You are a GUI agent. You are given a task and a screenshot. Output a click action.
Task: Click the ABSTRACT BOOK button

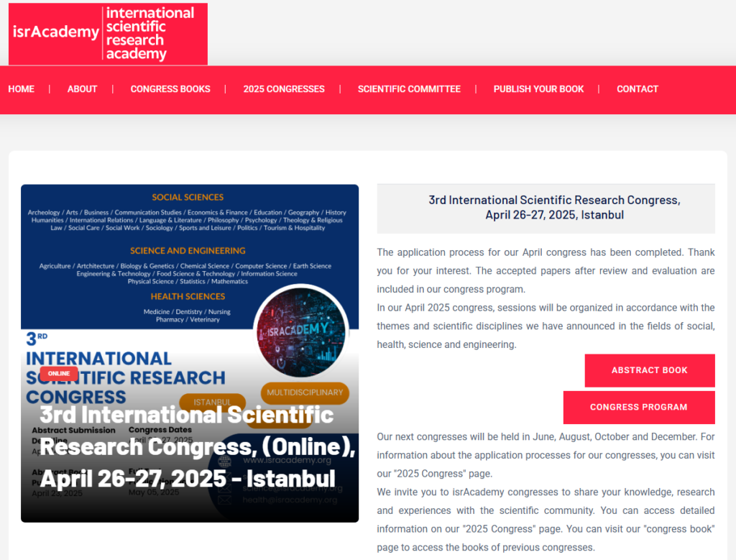[650, 370]
